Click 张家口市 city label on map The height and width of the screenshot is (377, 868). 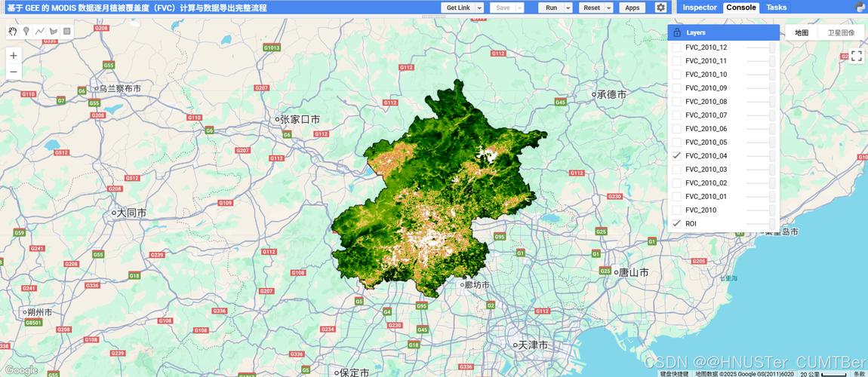coord(300,119)
